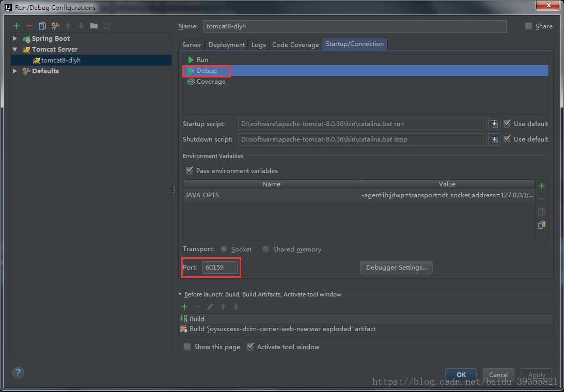Screen dimensions: 564x392
Task: Click the Name input field
Action: tap(355, 26)
